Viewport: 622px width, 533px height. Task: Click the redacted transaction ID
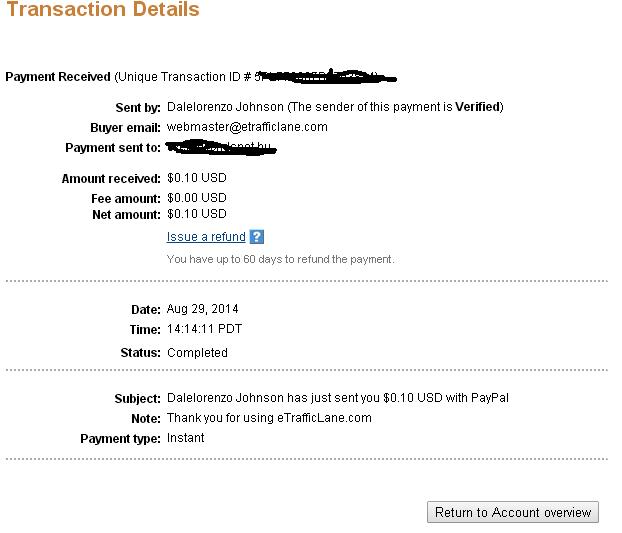click(x=326, y=76)
